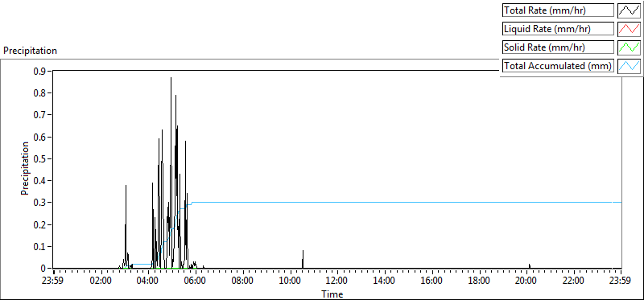This screenshot has height=300, width=644.
Task: Click the 23:59 end time axis label
Action: (x=621, y=282)
